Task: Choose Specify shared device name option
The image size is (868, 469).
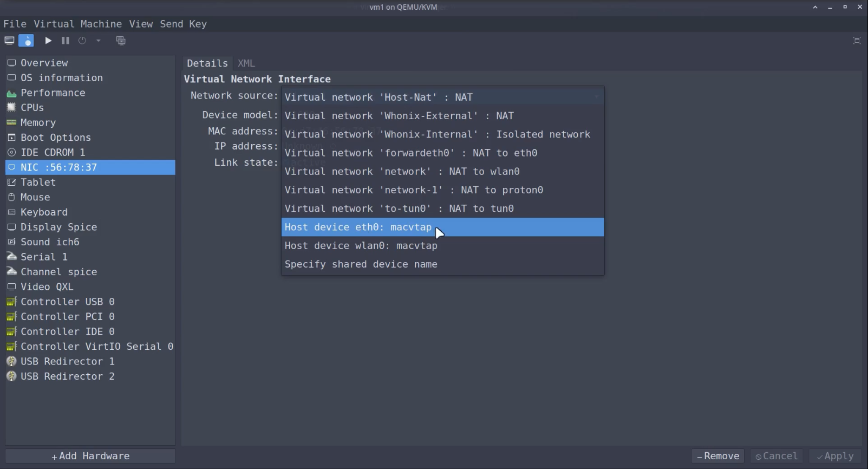Action: tap(443, 264)
